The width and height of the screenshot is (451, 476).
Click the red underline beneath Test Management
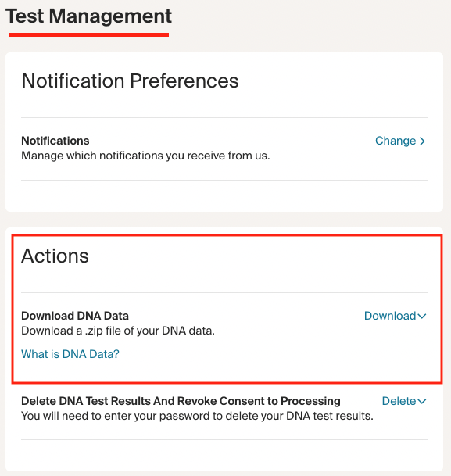tap(88, 35)
